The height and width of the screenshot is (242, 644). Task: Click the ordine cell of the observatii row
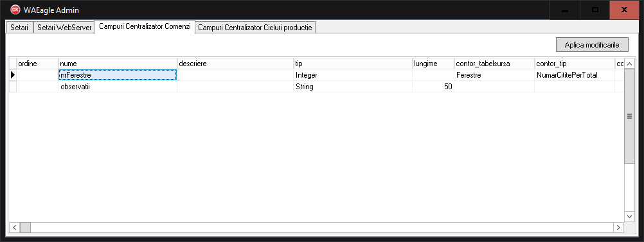coord(37,87)
